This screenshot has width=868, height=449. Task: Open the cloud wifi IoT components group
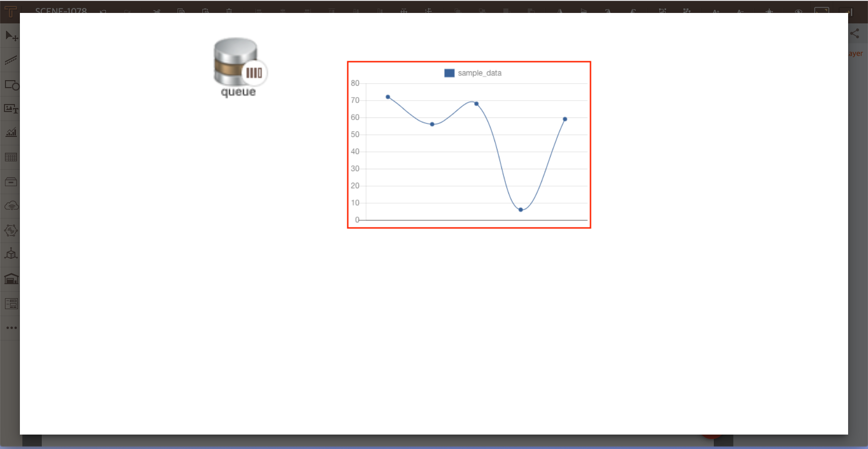click(x=11, y=206)
